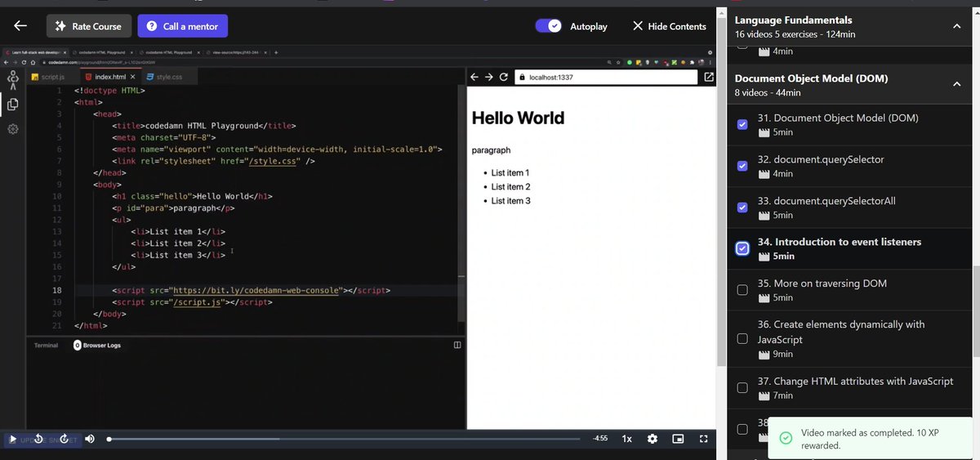Open lesson 31. Document Object Model (DOM)
Viewport: 980px width, 460px height.
[x=838, y=118]
